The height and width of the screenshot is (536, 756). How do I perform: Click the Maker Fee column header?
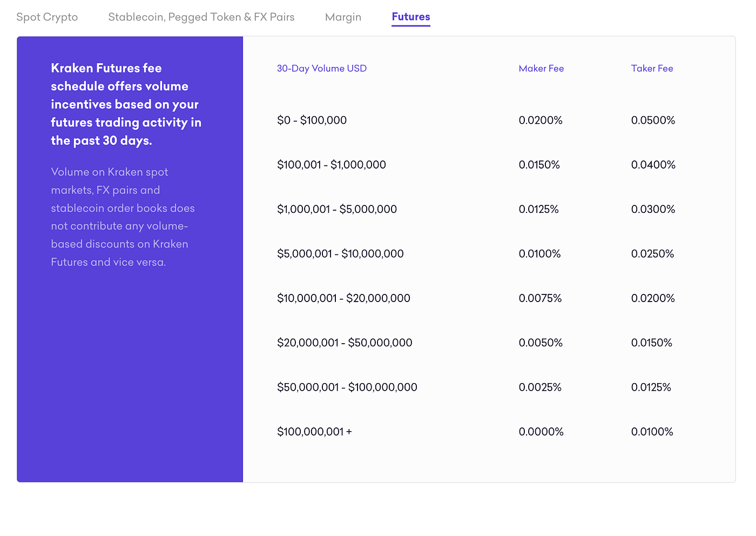point(541,68)
